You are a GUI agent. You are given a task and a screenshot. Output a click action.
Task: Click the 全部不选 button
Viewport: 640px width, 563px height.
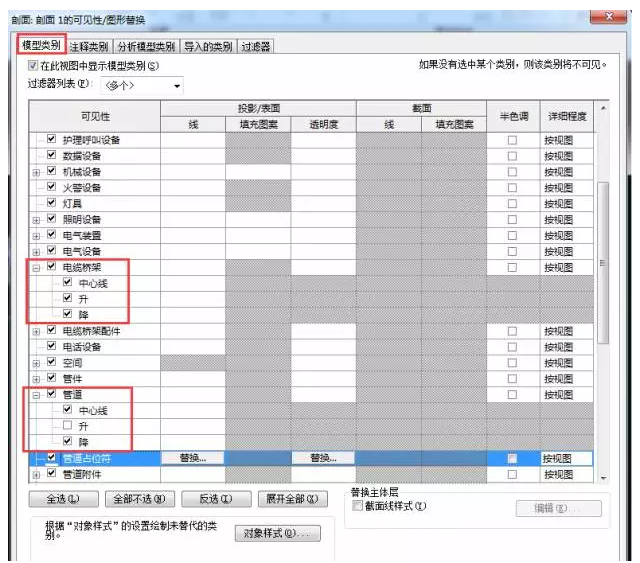point(140,499)
